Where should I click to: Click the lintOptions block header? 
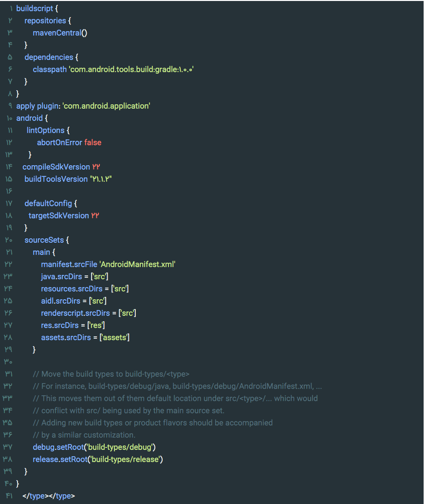pyautogui.click(x=48, y=130)
